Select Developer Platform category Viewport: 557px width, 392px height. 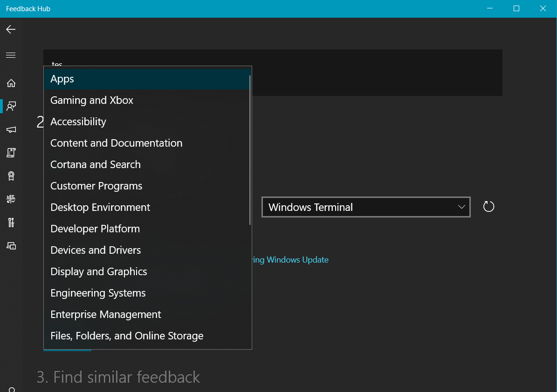(147, 229)
